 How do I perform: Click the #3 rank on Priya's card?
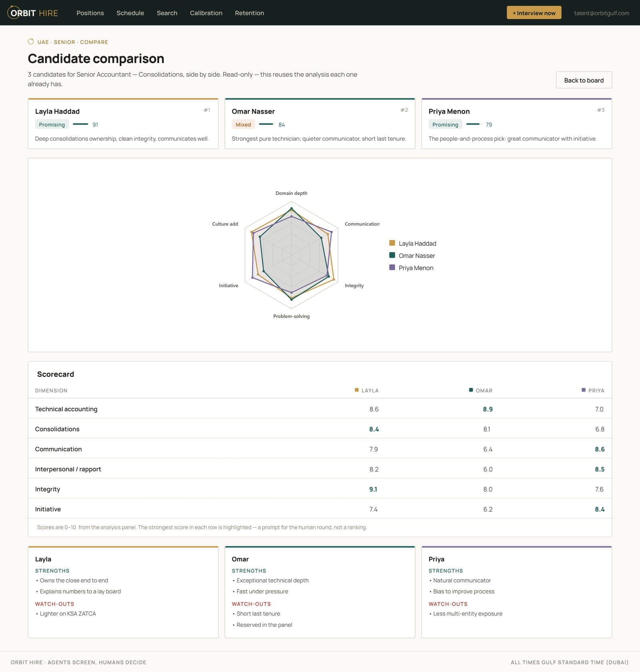[x=601, y=110]
